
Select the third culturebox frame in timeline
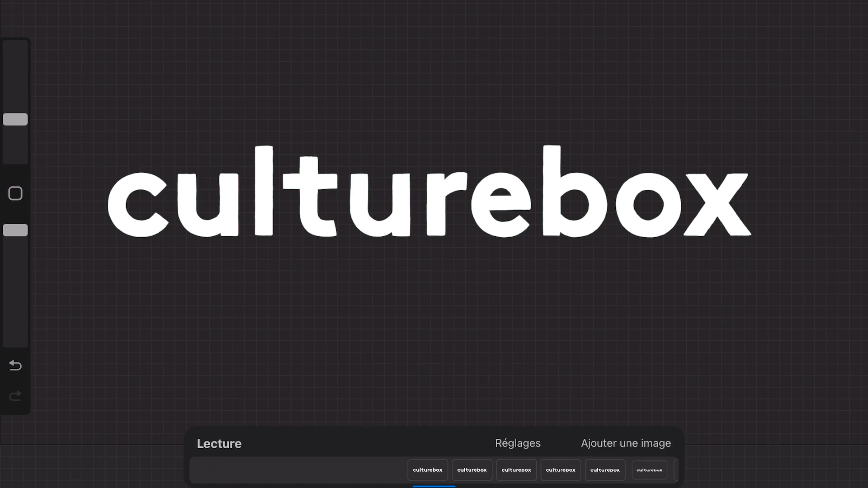tap(516, 470)
